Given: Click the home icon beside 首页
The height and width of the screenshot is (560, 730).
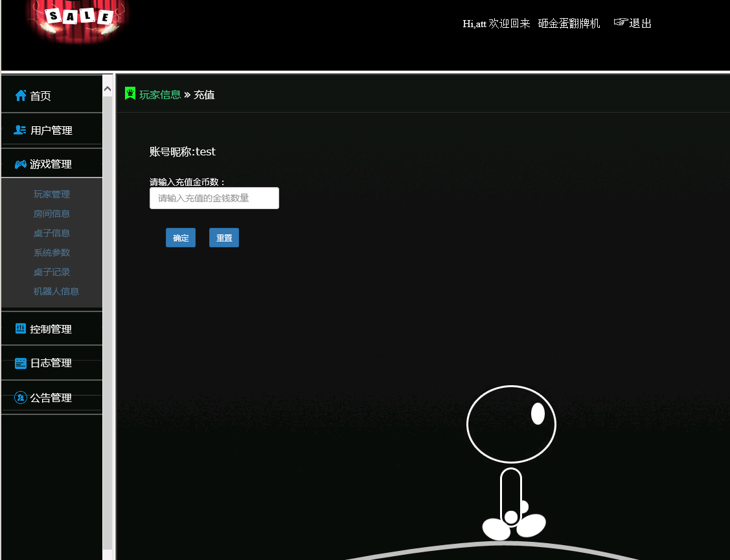Looking at the screenshot, I should point(20,95).
